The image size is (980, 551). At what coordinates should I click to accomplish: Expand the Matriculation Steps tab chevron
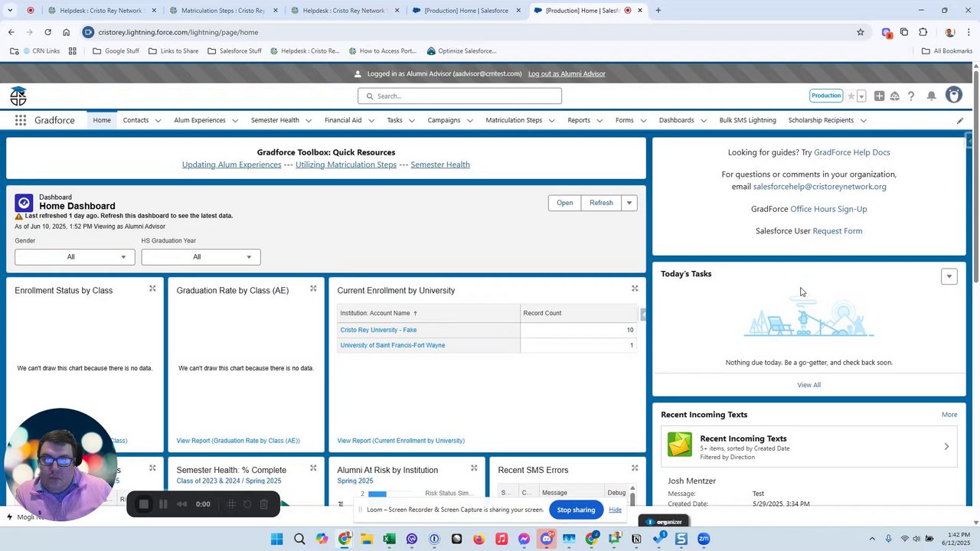(x=551, y=120)
